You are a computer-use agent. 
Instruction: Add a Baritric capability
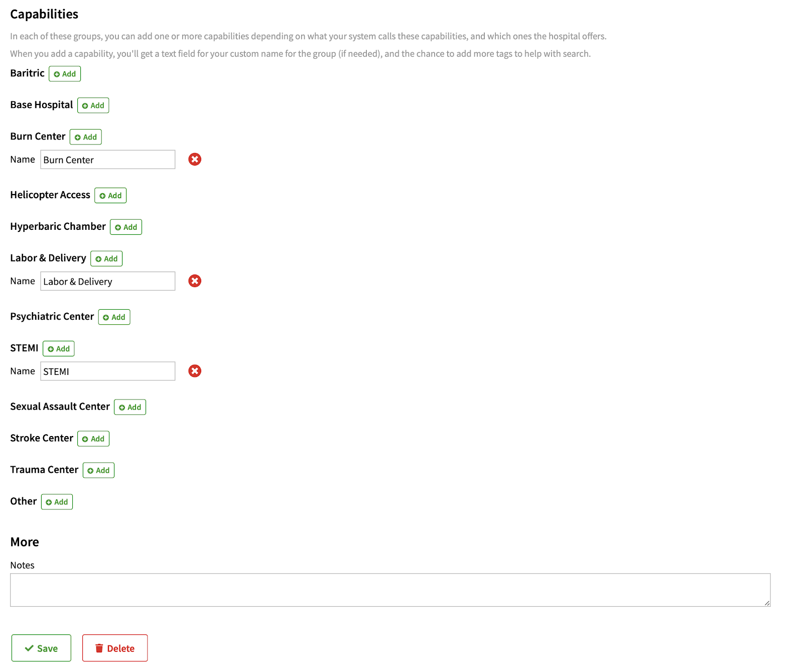click(x=65, y=74)
